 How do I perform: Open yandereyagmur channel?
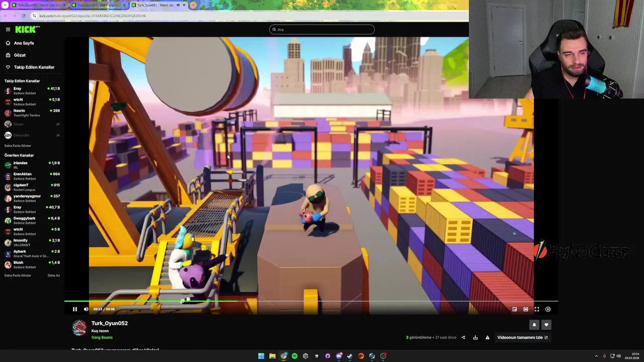pos(32,198)
